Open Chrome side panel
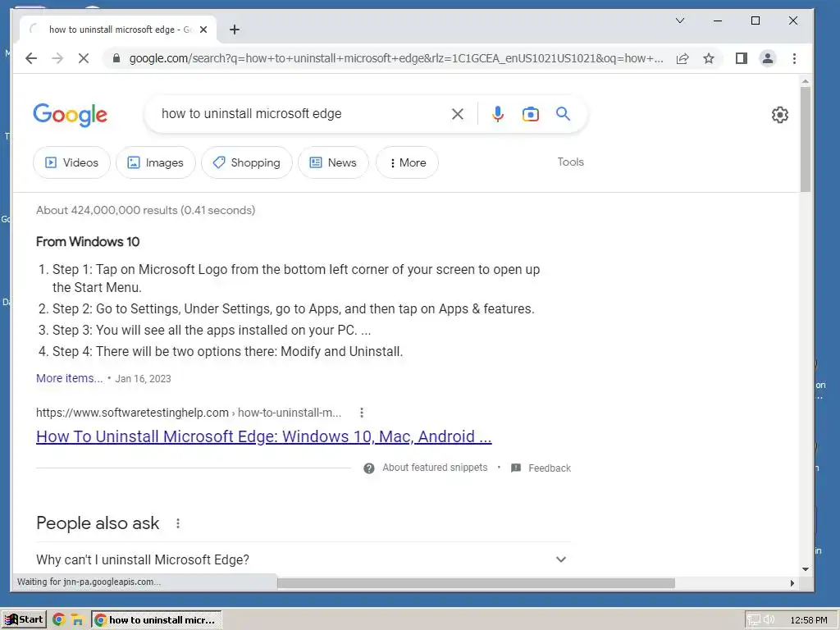This screenshot has height=630, width=840. click(x=742, y=58)
